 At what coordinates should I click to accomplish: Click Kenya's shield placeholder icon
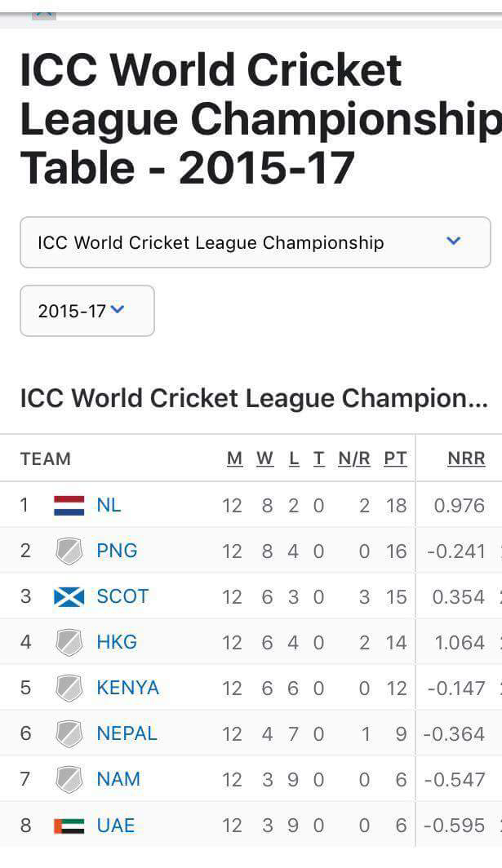[x=69, y=689]
